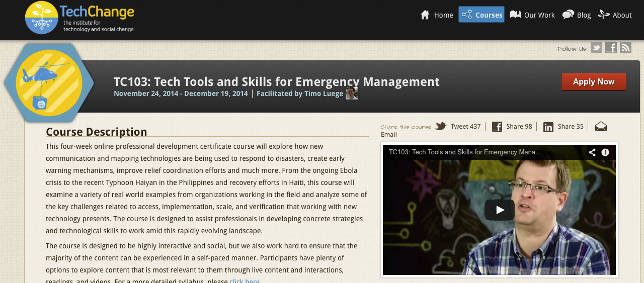The width and height of the screenshot is (644, 283).
Task: Click the course dates text
Action: tap(181, 93)
